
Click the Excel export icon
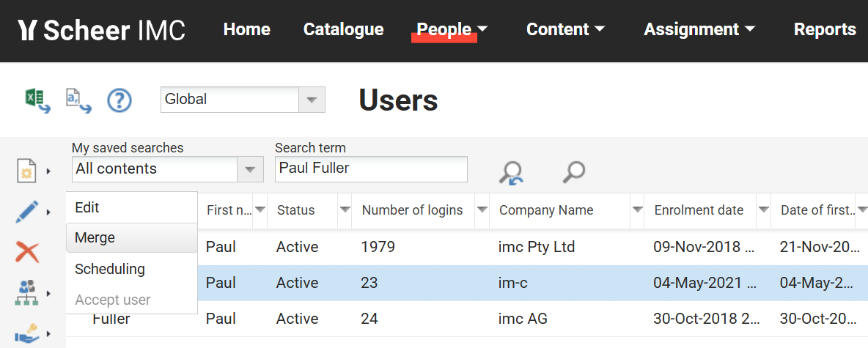coord(37,100)
